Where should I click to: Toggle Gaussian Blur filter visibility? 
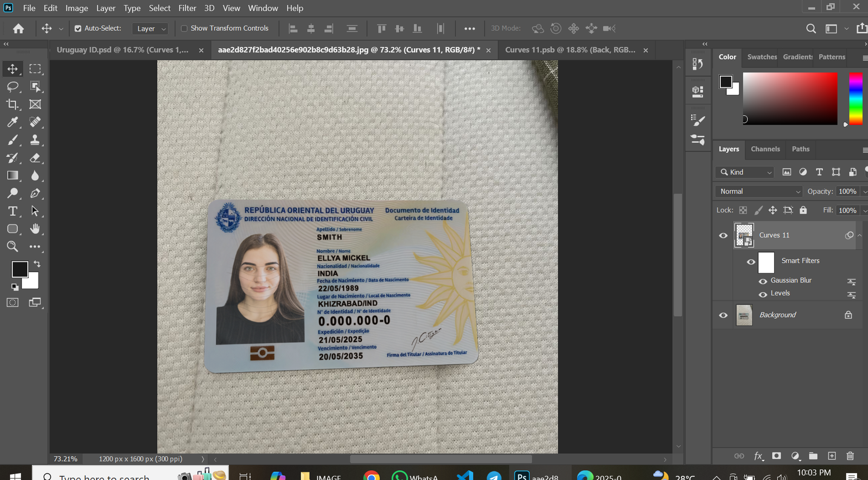[763, 281]
